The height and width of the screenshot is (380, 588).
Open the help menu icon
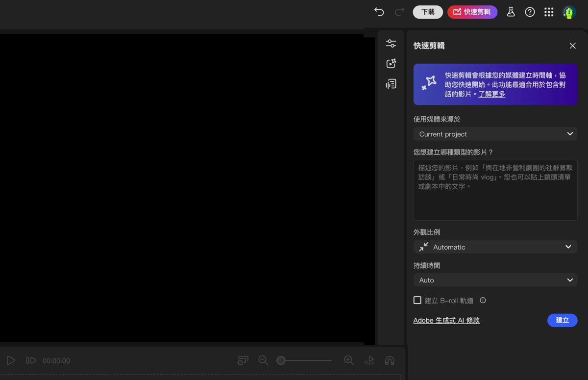530,12
